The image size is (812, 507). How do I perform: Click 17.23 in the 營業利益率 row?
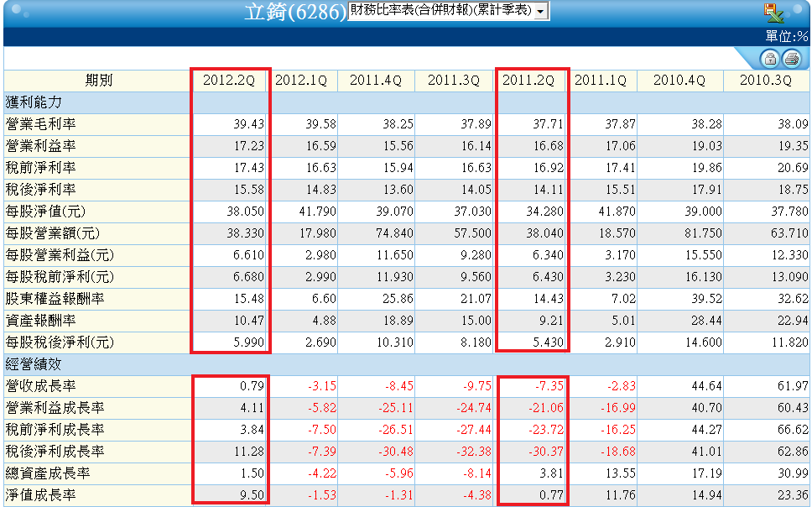[248, 146]
